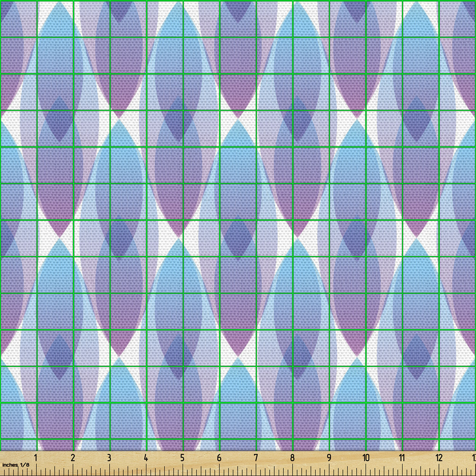Image resolution: width=476 pixels, height=476 pixels.
Task: Click the number 12 on the ruler
Action: (x=439, y=458)
